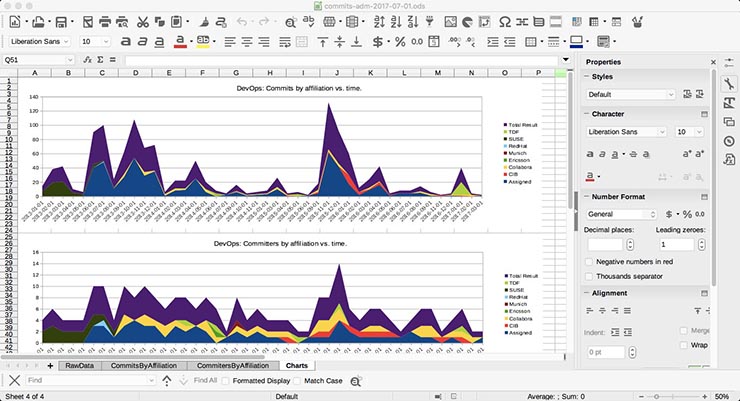Close the Find toolbar
Screen dimensions: 740x401
[15, 381]
